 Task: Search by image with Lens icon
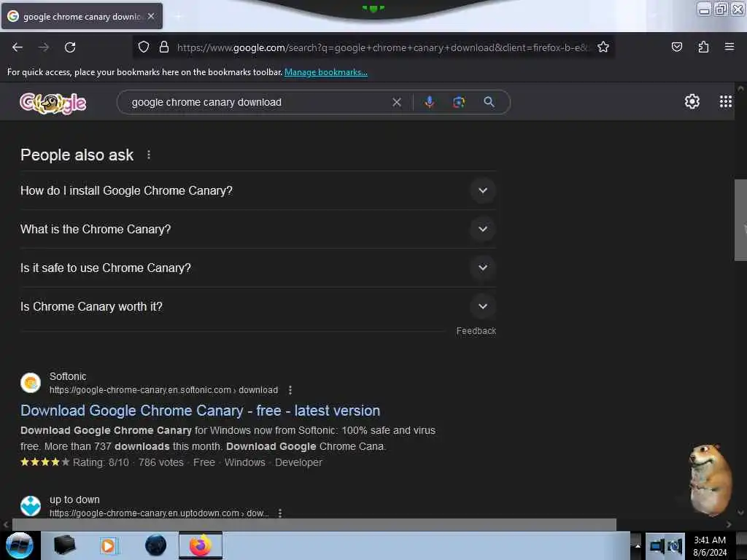[459, 102]
